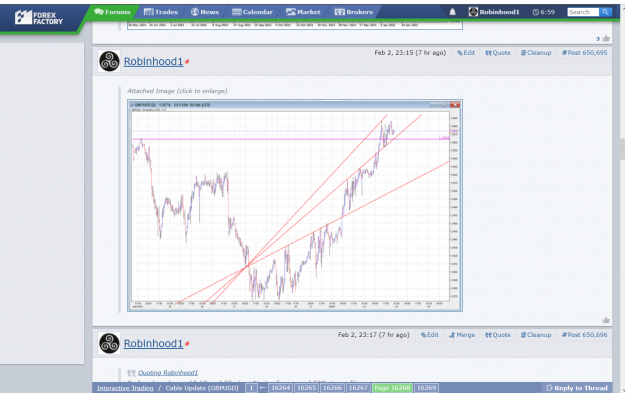
Task: Click Quote on post 650,696
Action: point(498,335)
